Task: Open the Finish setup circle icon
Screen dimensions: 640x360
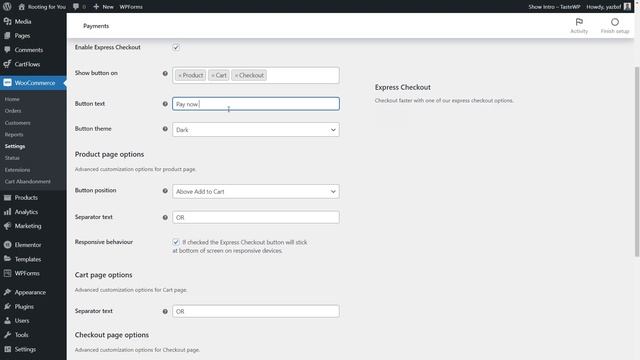Action: click(615, 22)
